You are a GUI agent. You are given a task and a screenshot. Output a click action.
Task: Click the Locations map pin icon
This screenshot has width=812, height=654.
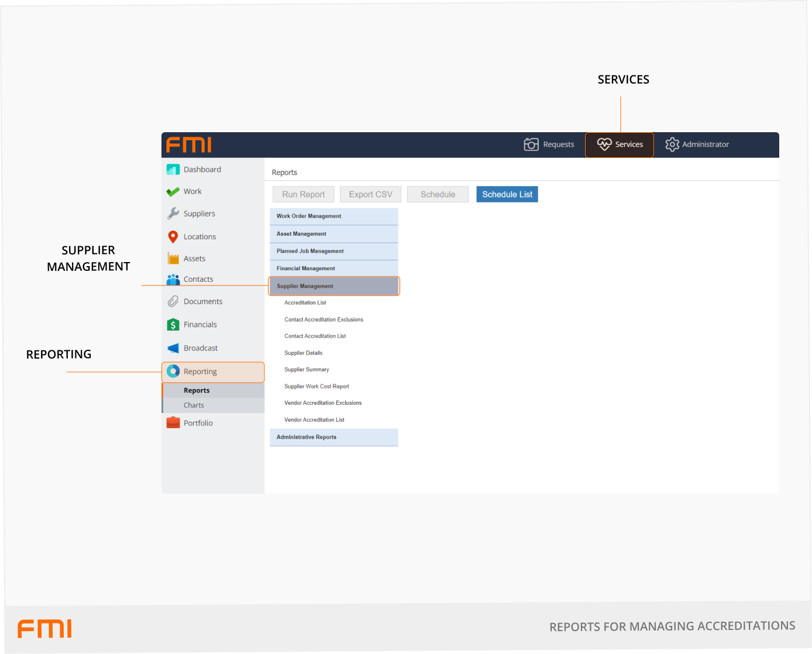(x=173, y=237)
